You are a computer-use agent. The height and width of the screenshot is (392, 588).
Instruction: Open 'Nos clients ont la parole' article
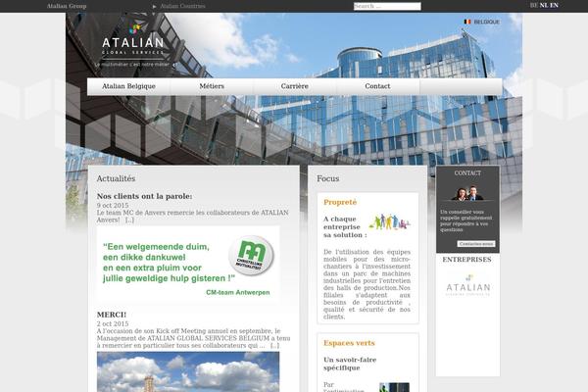pyautogui.click(x=144, y=196)
